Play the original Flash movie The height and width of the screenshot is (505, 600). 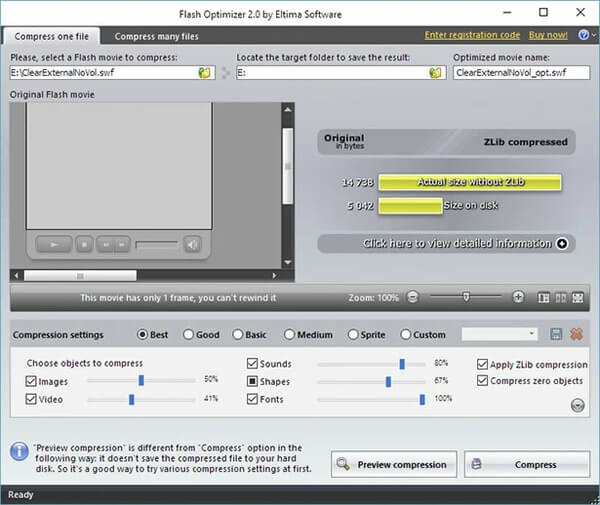(x=54, y=244)
